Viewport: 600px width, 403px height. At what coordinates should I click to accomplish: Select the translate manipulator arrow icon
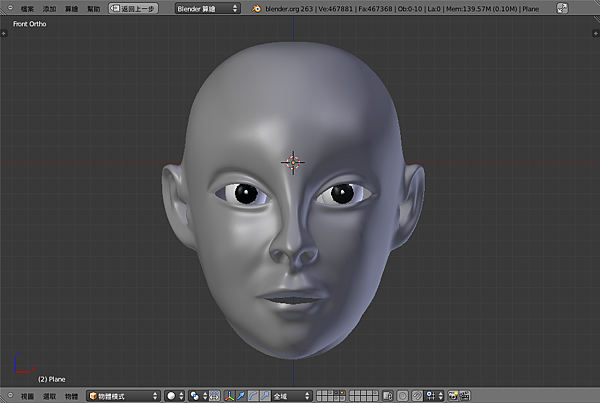click(241, 396)
